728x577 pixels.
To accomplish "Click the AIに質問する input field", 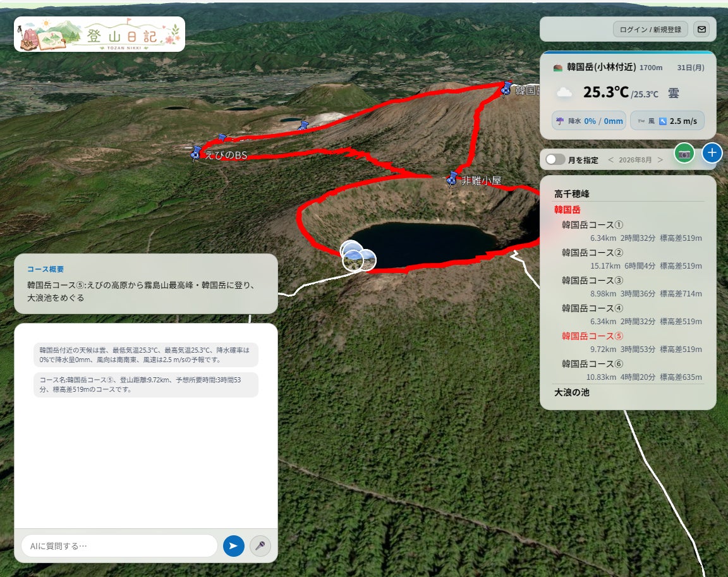I will pyautogui.click(x=119, y=546).
